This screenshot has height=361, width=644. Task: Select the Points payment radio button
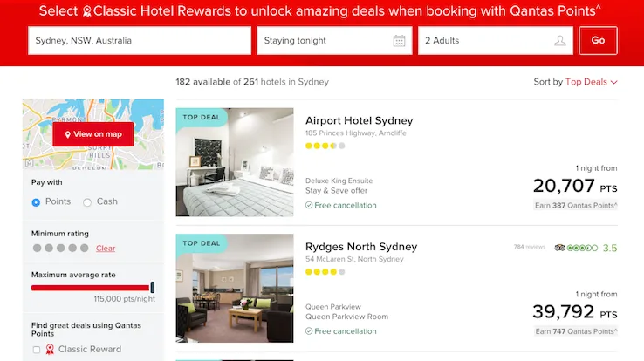tap(36, 202)
